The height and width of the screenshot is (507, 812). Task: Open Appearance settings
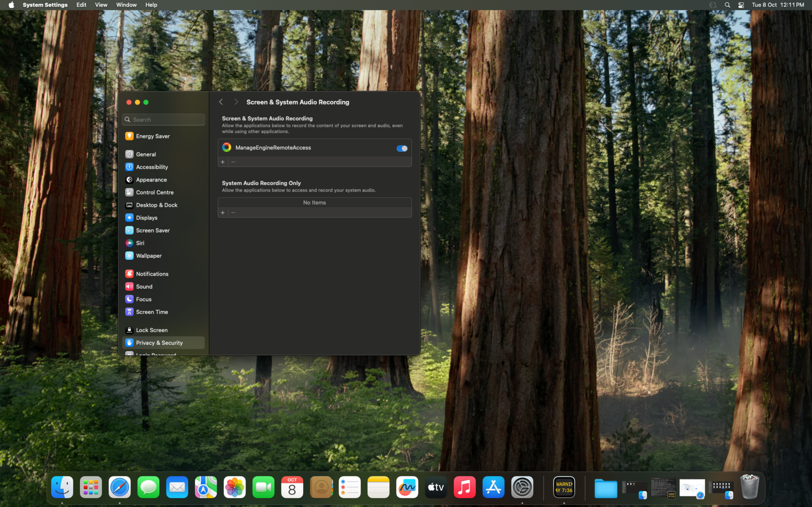tap(151, 179)
